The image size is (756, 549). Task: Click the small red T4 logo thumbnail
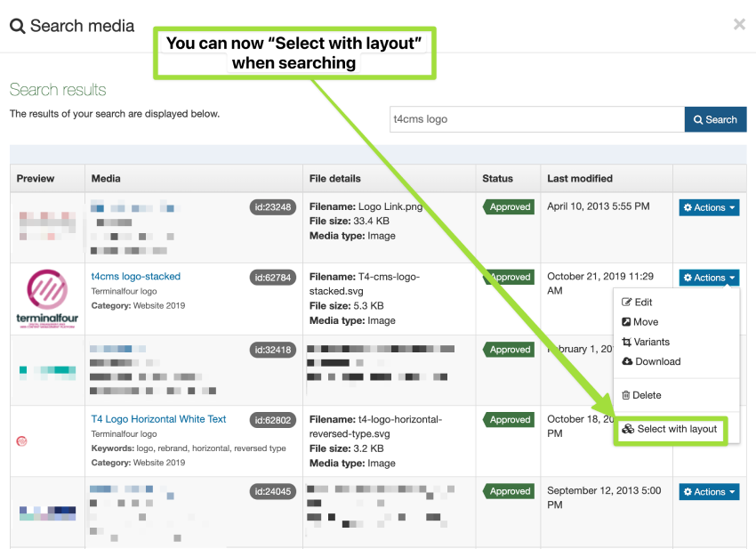(x=21, y=440)
